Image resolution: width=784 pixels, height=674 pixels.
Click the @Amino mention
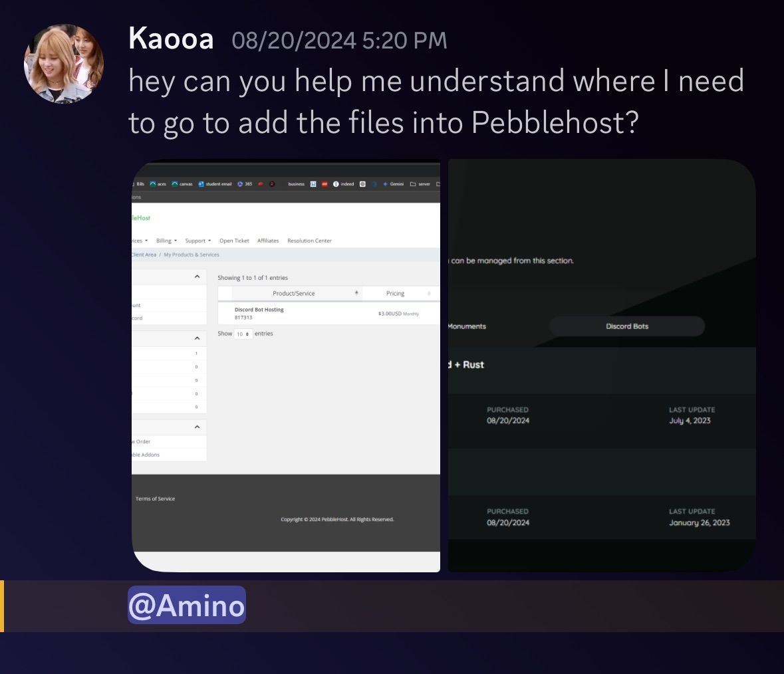pyautogui.click(x=186, y=605)
